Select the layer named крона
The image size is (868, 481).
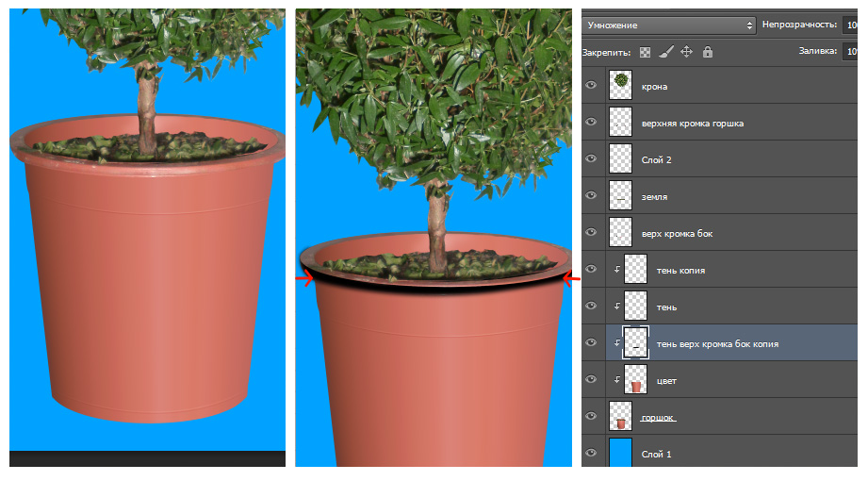(x=654, y=87)
